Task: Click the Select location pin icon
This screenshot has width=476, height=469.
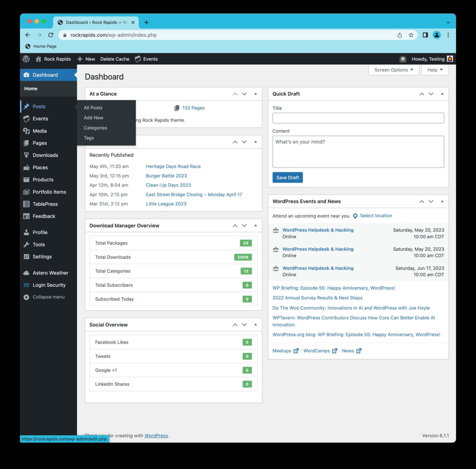Action: pos(355,216)
